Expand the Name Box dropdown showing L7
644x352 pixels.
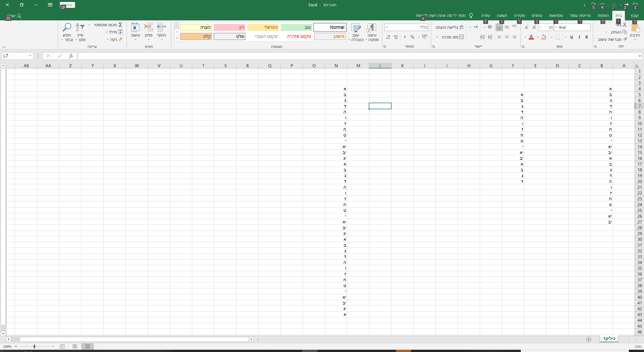pyautogui.click(x=30, y=56)
